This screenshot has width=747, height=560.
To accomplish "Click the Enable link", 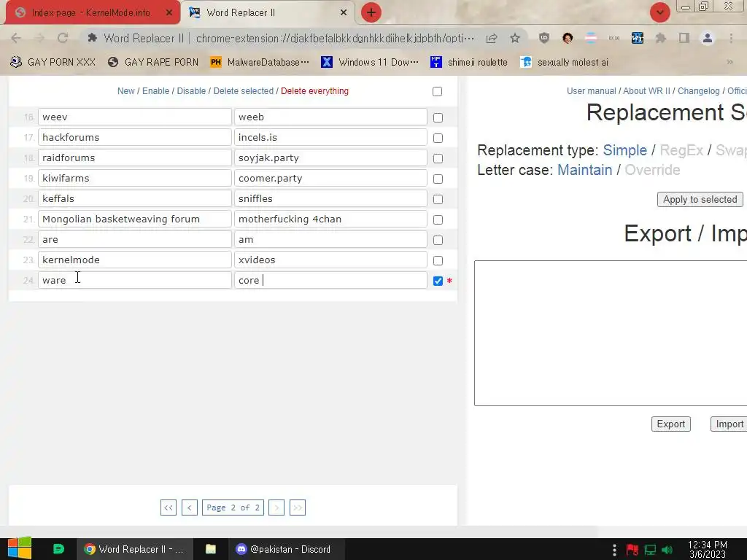I will point(156,91).
